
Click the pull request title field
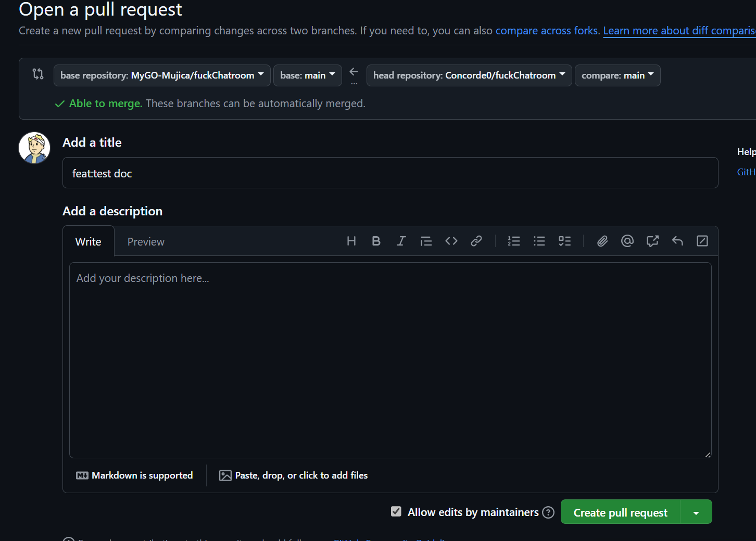[x=390, y=173]
